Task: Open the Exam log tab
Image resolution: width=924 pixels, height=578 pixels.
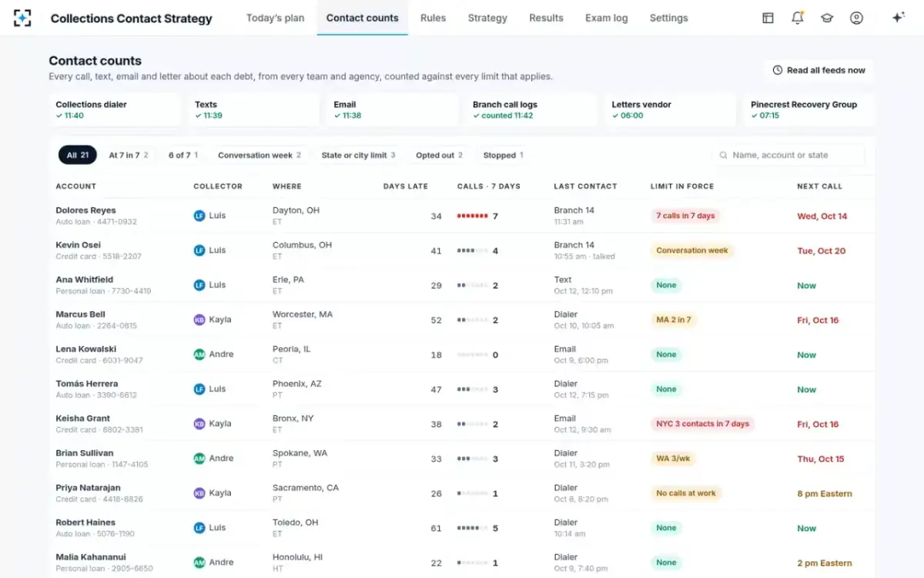Action: 606,18
